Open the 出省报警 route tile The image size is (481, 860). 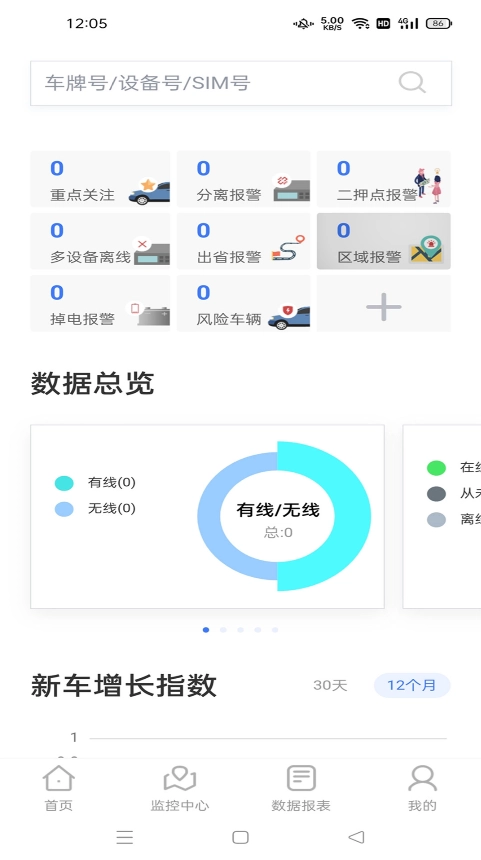244,241
